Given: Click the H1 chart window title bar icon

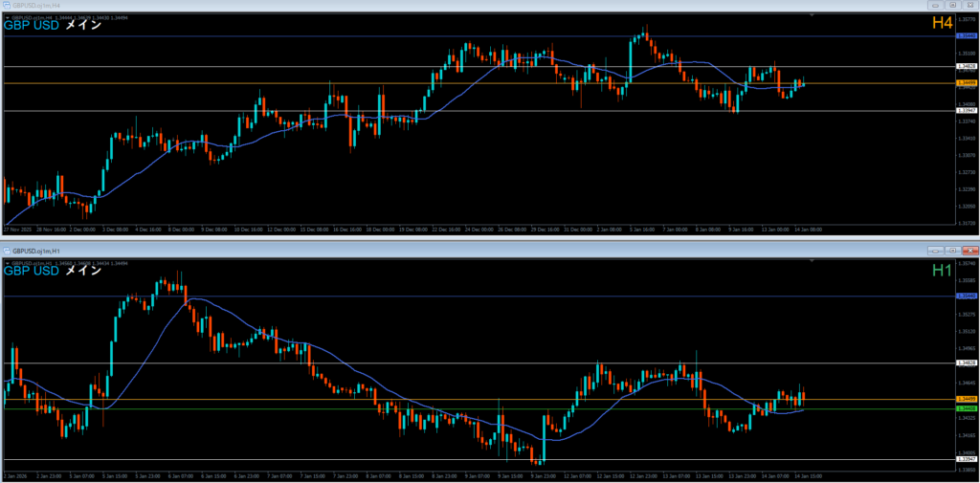Looking at the screenshot, I should point(7,250).
